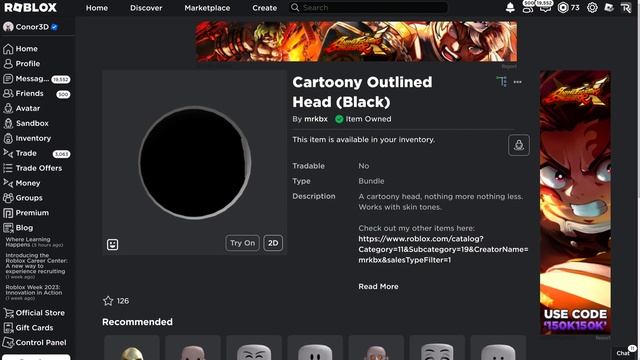This screenshot has height=360, width=640.
Task: Open Inventory in sidebar
Action: (27, 138)
